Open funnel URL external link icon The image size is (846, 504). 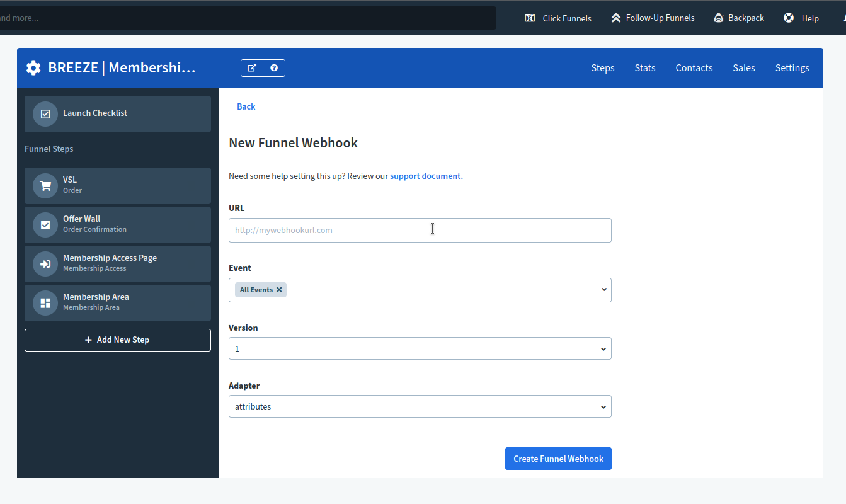pyautogui.click(x=252, y=68)
